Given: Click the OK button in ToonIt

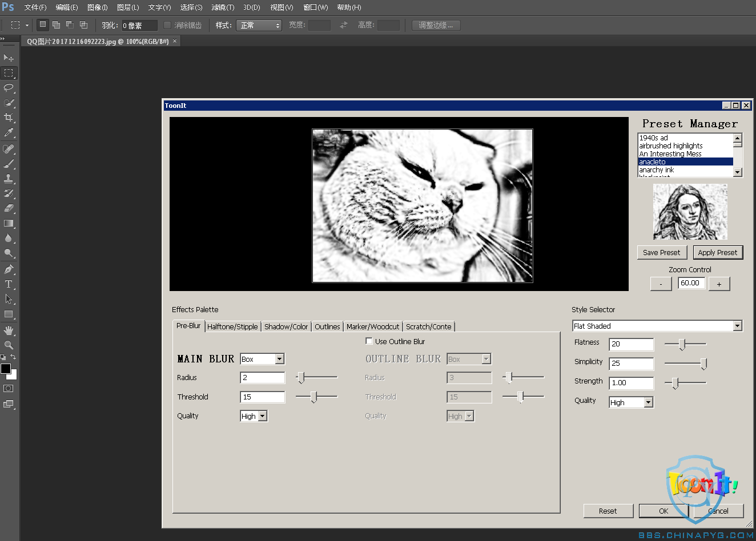Looking at the screenshot, I should (663, 511).
